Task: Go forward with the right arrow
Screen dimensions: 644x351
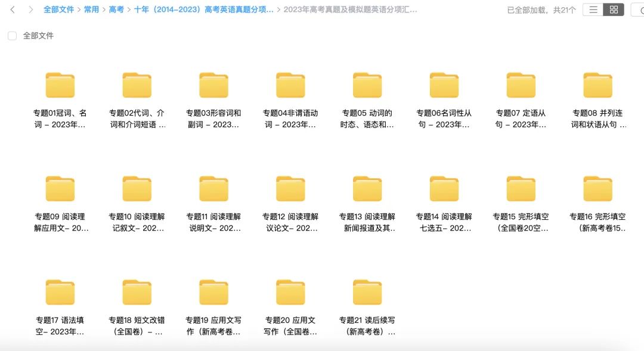Action: tap(30, 10)
